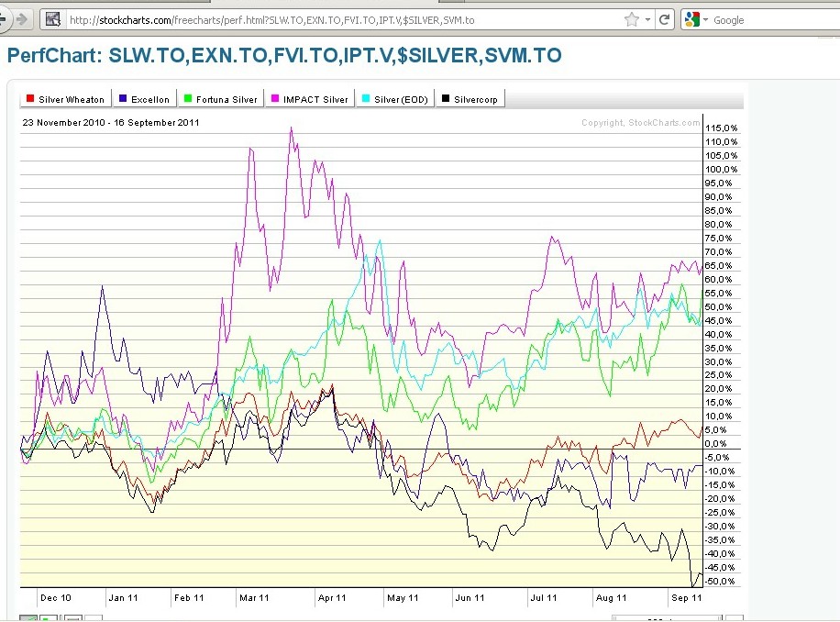840x622 pixels.
Task: Expand the search engine selector arrow
Action: click(x=704, y=19)
